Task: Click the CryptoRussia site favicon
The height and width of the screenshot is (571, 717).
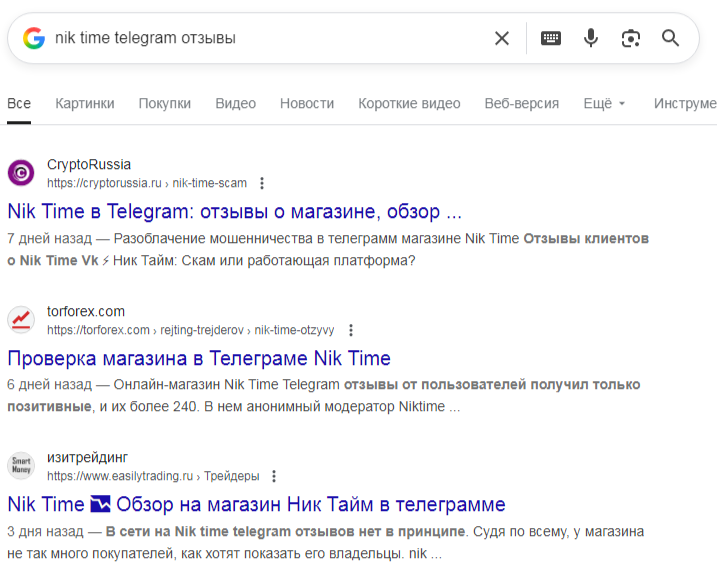Action: (21, 173)
